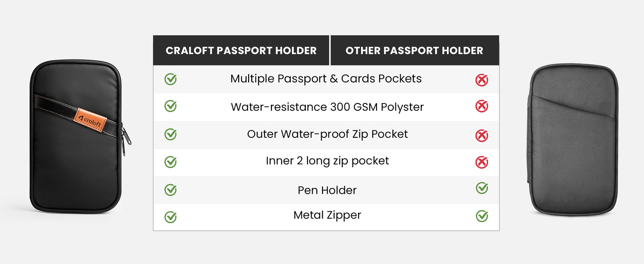
Task: Click the orange Craloft logo tag
Action: tap(90, 117)
